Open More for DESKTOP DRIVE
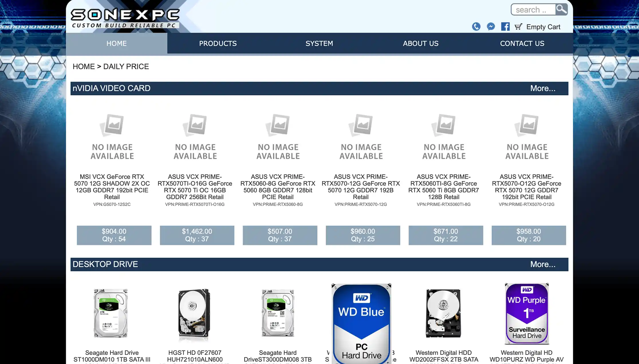The image size is (639, 364). [x=543, y=264]
